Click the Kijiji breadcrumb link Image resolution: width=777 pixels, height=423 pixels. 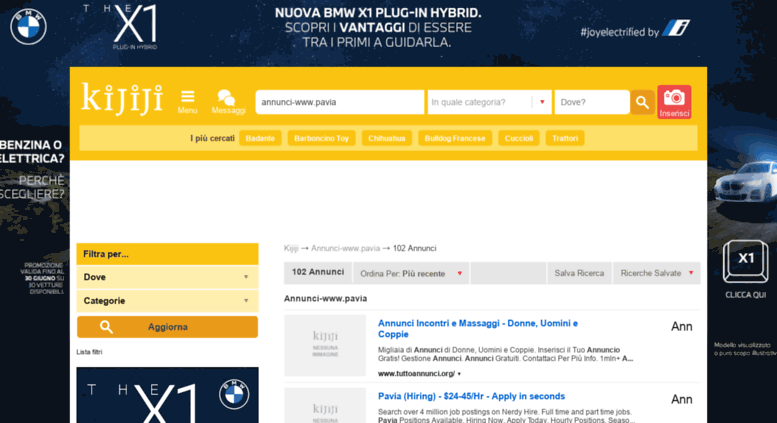pos(291,248)
